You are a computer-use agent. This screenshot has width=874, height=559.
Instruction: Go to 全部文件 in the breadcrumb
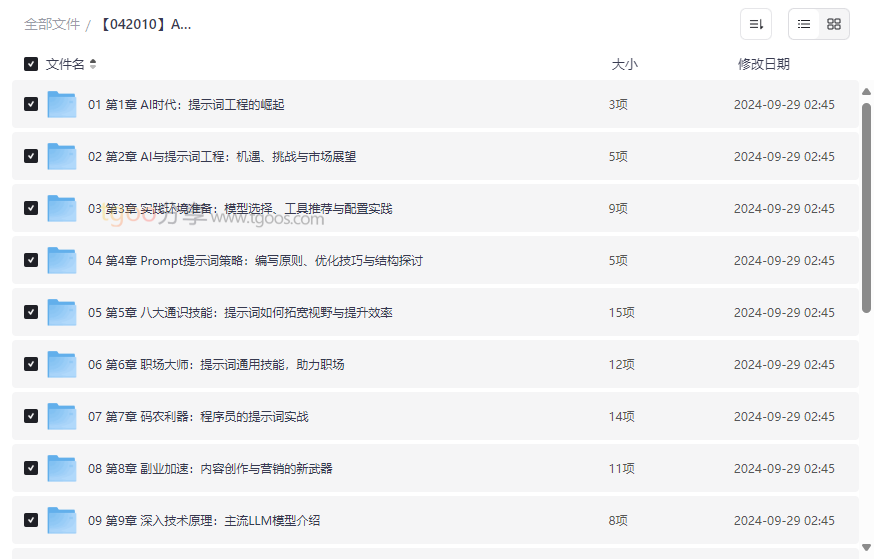[52, 24]
